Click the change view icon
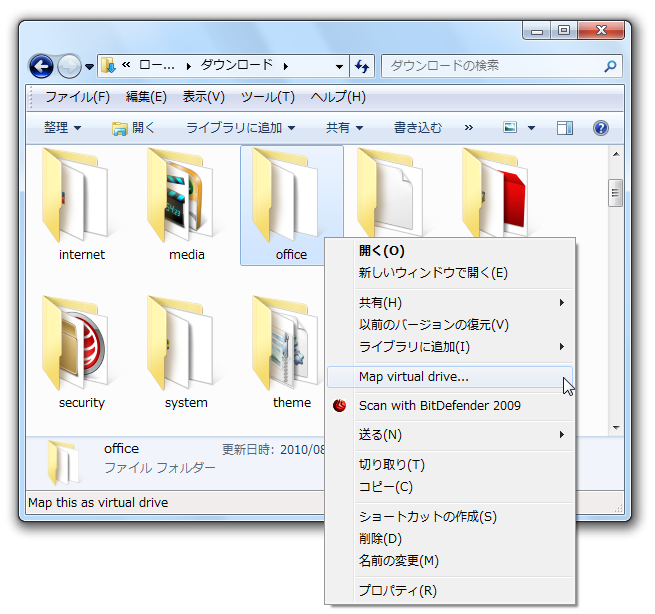The image size is (655, 614). pos(510,127)
